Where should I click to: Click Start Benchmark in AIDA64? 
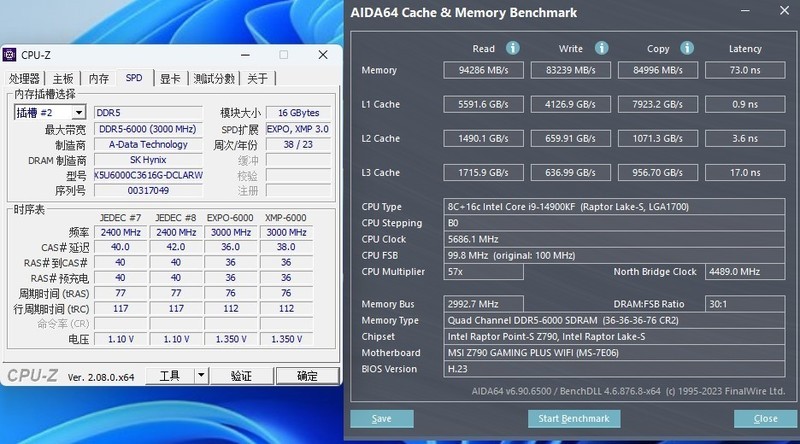coord(574,418)
